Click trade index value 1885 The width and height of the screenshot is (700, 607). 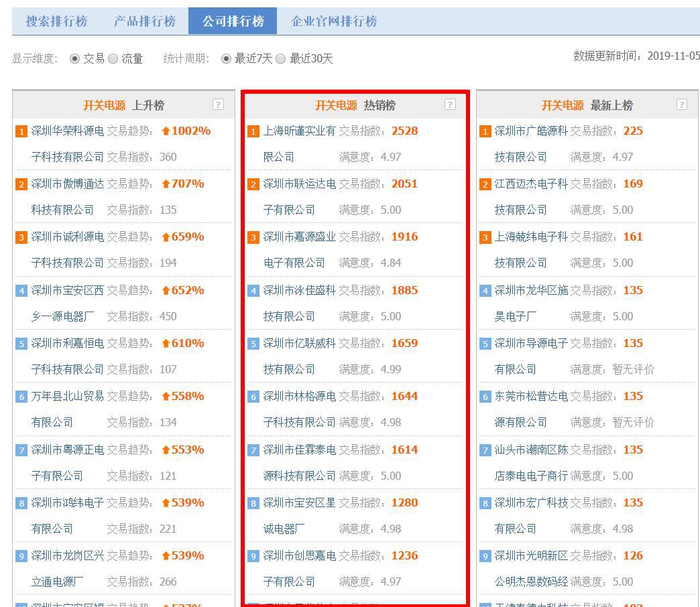coord(404,290)
